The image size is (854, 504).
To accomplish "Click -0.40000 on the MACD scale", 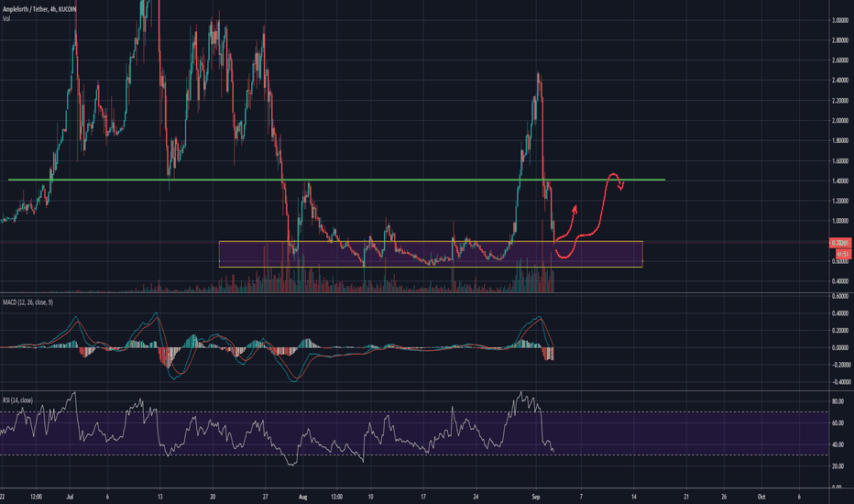I will 839,382.
